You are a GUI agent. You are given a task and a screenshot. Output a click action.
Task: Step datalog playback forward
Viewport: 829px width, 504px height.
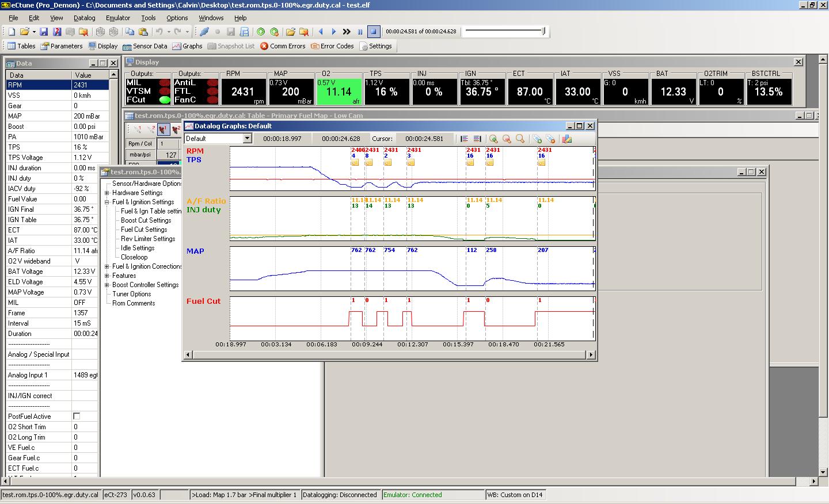point(333,32)
